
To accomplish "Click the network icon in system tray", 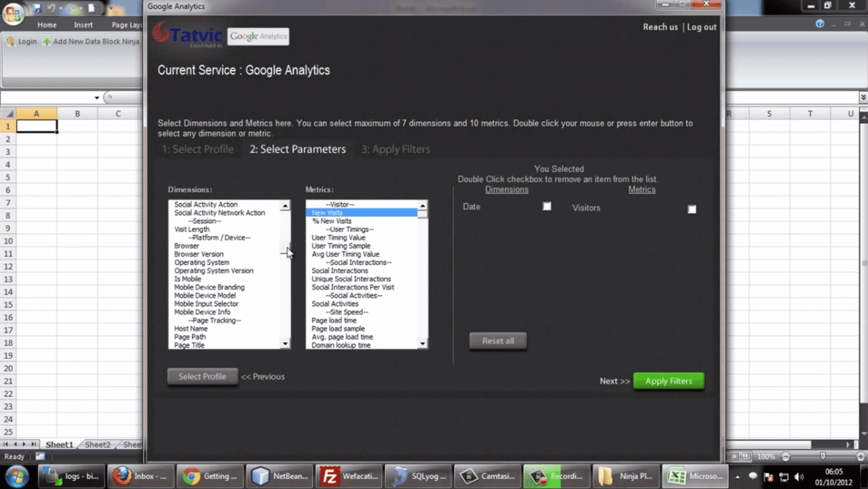I will click(x=784, y=477).
